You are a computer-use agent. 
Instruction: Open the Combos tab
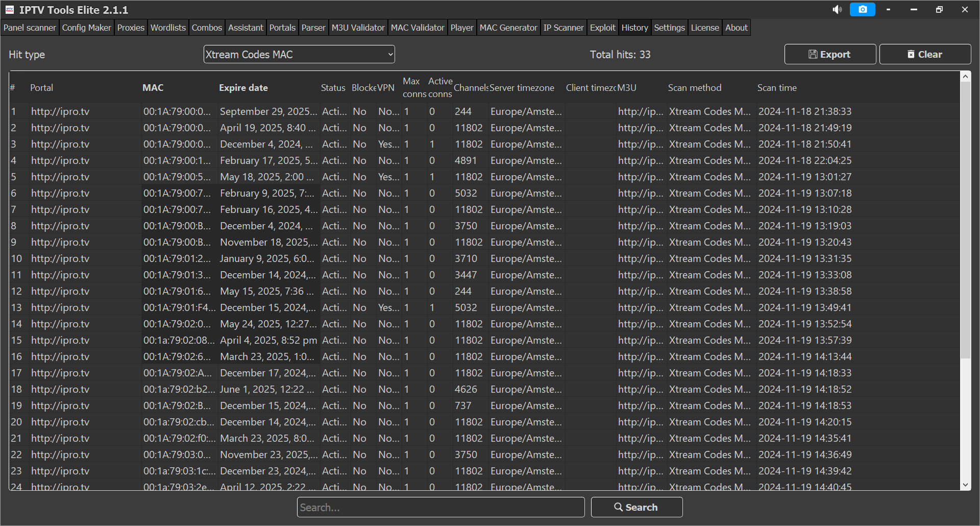pos(207,28)
